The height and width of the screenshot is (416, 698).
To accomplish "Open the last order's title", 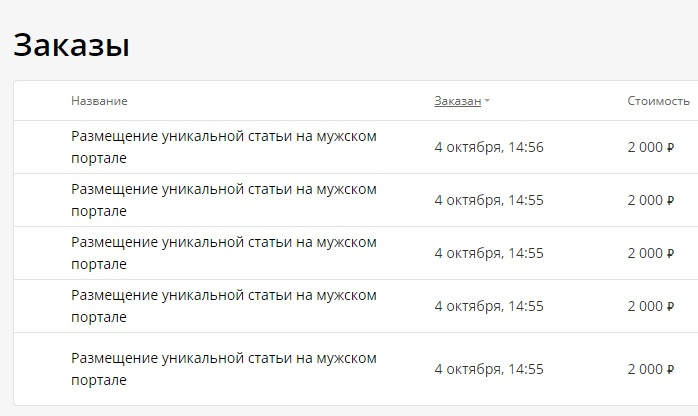I will (223, 368).
